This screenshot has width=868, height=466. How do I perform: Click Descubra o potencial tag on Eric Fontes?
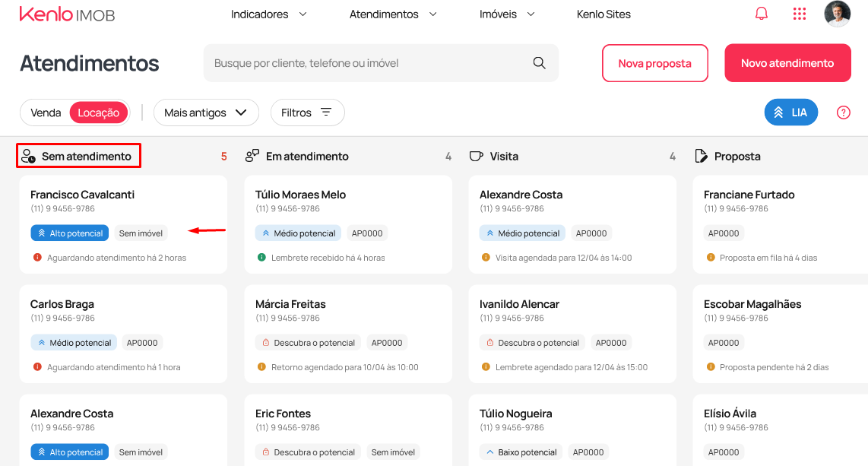click(x=308, y=452)
